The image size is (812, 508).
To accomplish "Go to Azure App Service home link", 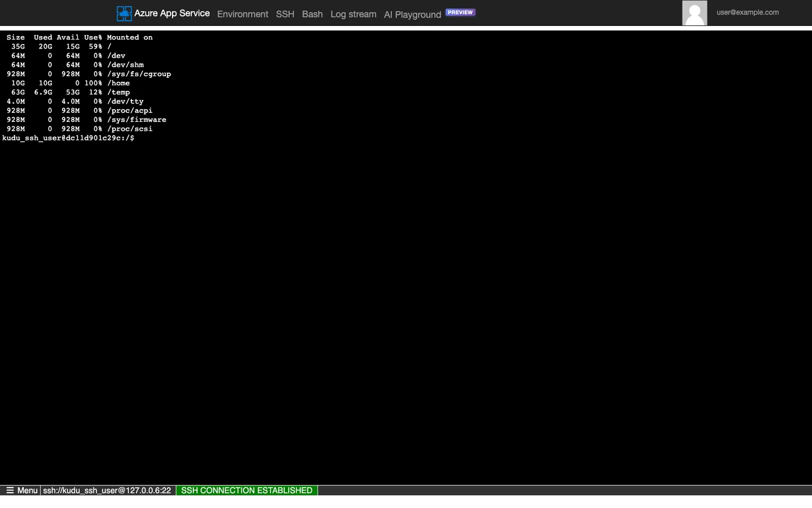I will coord(172,13).
